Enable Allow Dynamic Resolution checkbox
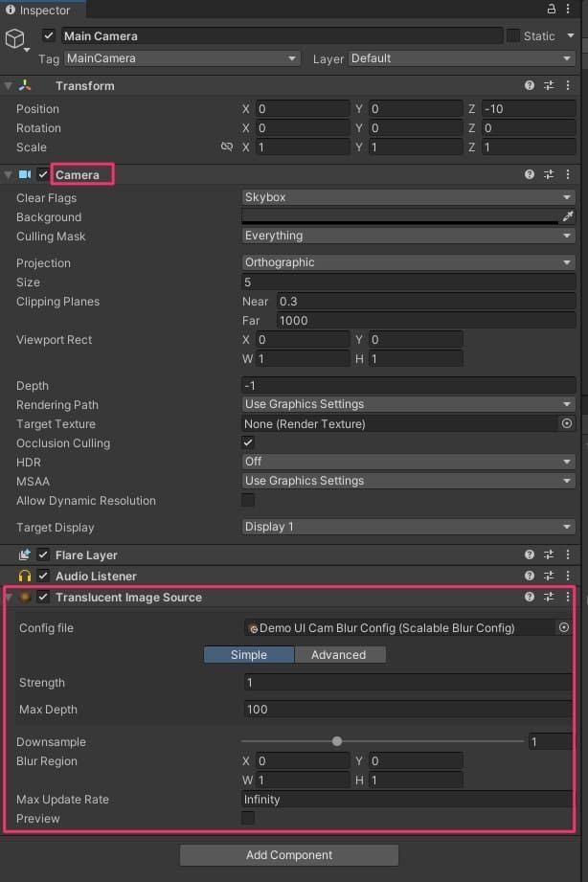This screenshot has height=882, width=588. pos(248,500)
